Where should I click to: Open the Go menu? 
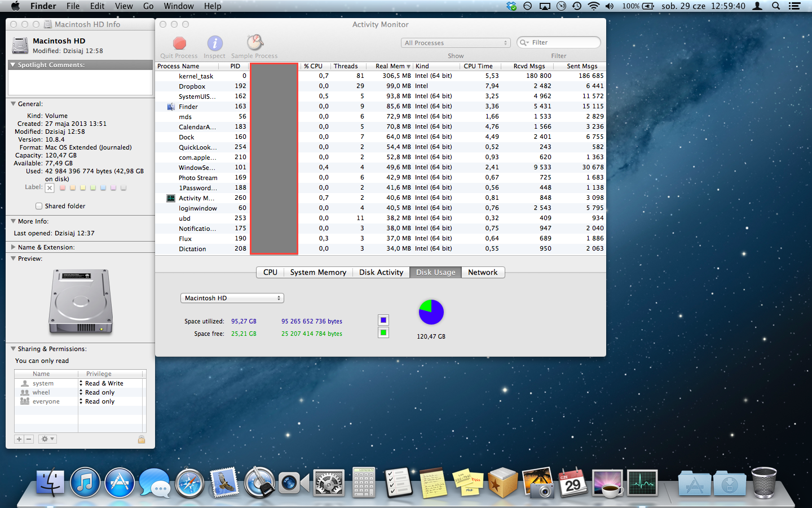click(148, 6)
